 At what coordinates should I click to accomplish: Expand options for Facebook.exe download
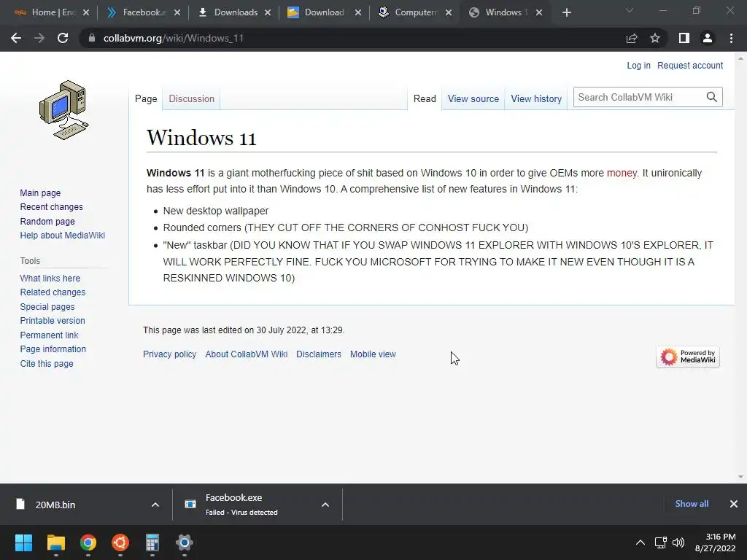point(325,505)
